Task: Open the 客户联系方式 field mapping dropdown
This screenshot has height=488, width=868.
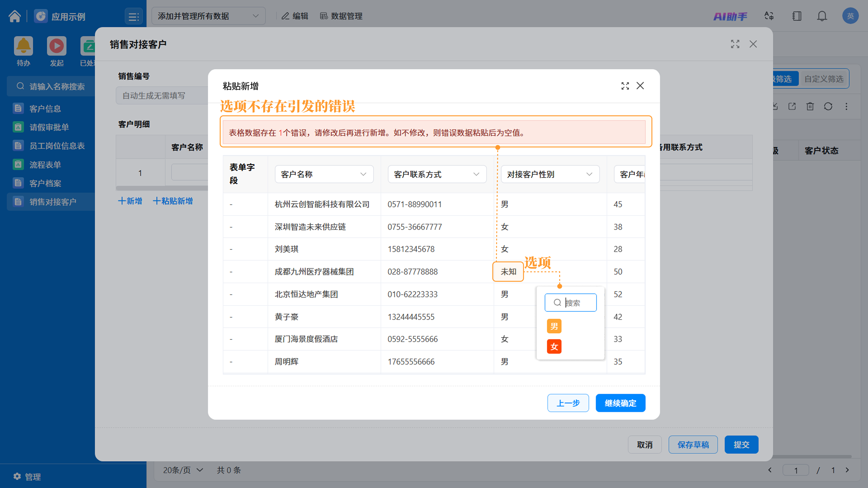Action: (437, 174)
